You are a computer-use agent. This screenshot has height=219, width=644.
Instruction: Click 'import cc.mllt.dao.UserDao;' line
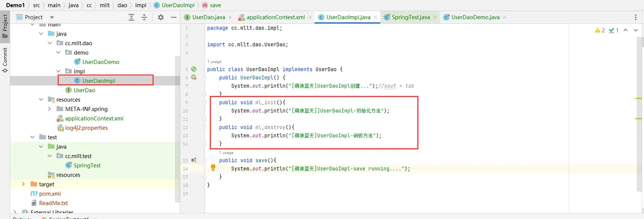247,45
